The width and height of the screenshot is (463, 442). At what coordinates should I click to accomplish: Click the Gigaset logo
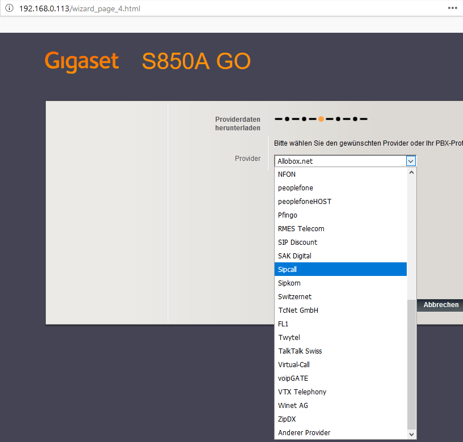[82, 61]
